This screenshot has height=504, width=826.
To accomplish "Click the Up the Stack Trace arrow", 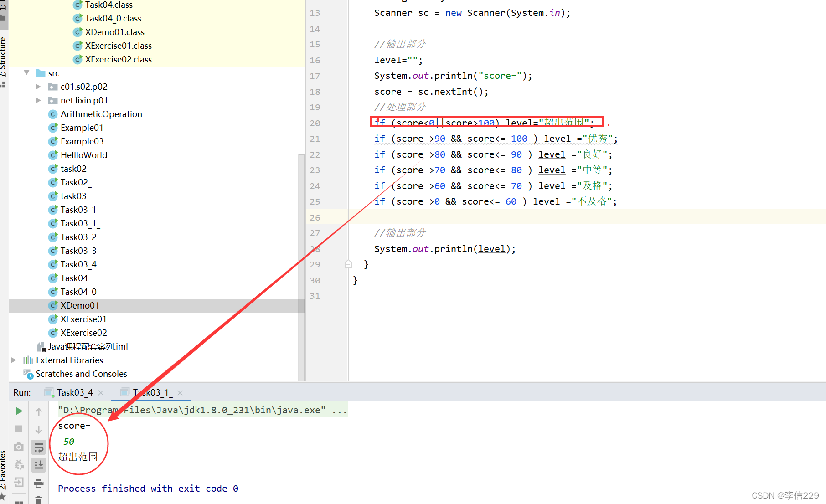I will [39, 411].
